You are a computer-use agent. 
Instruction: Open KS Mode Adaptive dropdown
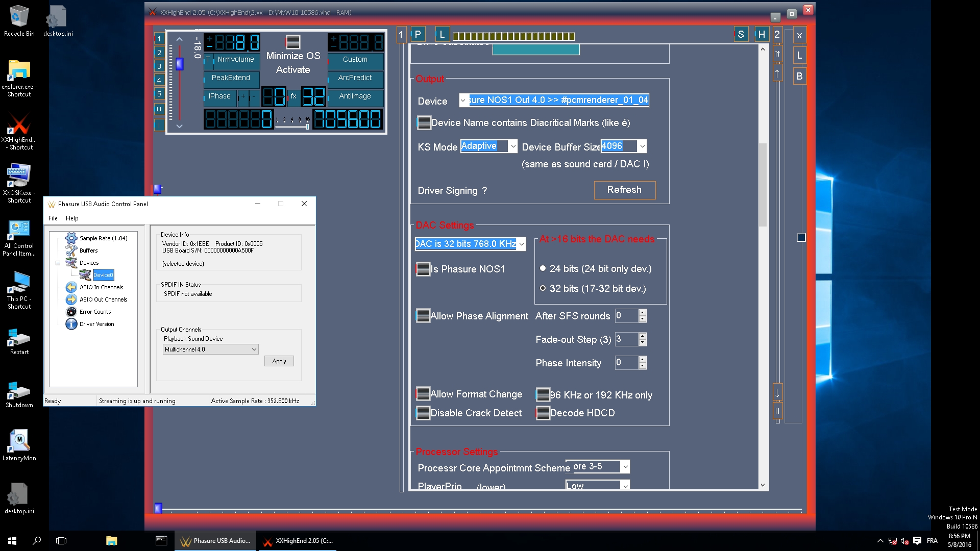(x=513, y=147)
